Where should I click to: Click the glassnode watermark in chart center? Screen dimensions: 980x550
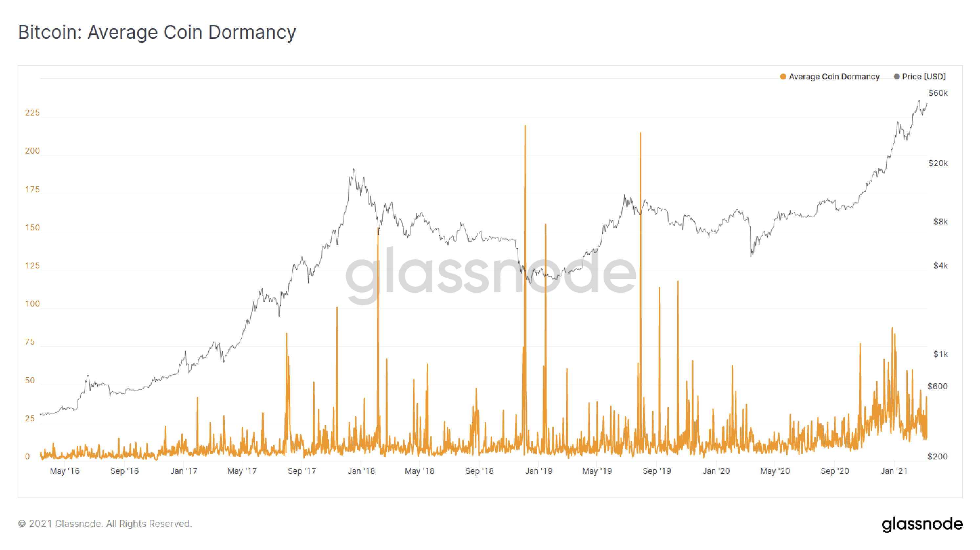tap(490, 274)
